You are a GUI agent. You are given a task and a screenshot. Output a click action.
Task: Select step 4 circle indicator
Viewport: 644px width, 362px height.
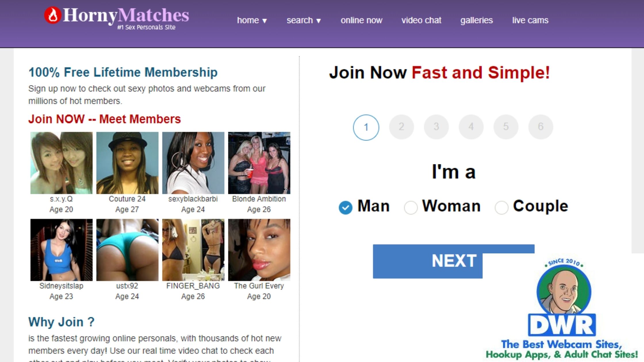pyautogui.click(x=471, y=127)
